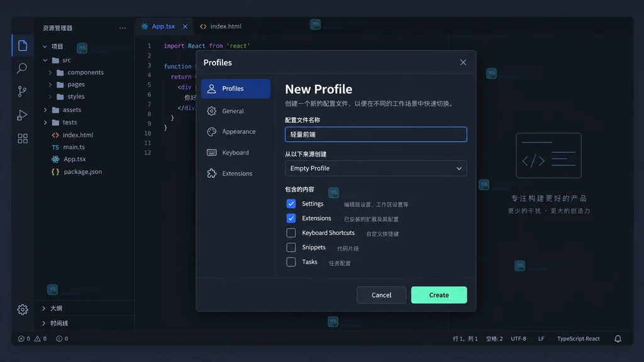The height and width of the screenshot is (362, 644).
Task: Expand the pages folder chevron
Action: pos(50,84)
